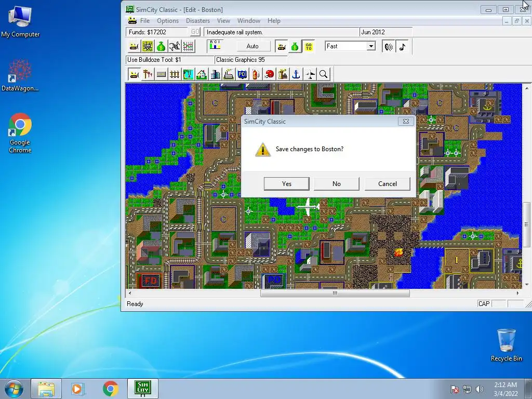
Task: Open the Window menu
Action: point(249,21)
